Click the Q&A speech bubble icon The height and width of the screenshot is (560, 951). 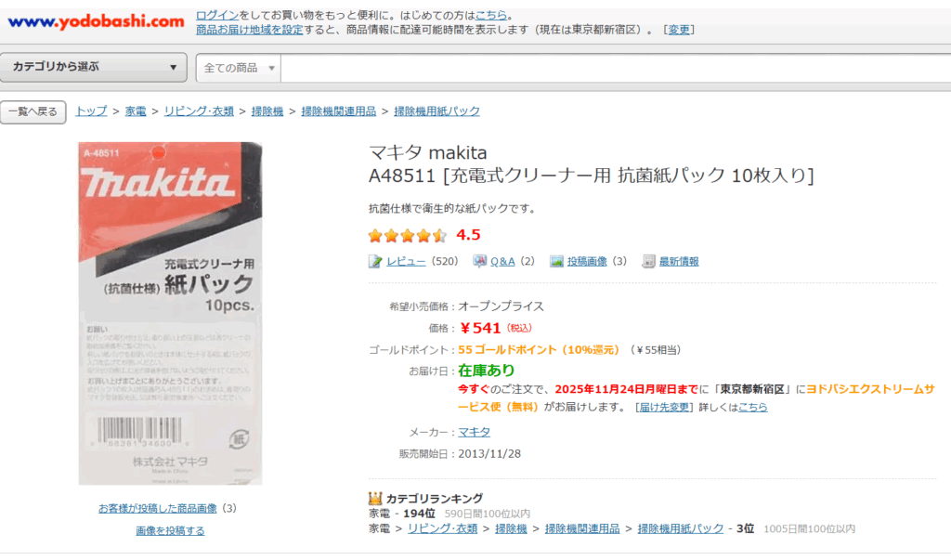coord(479,262)
